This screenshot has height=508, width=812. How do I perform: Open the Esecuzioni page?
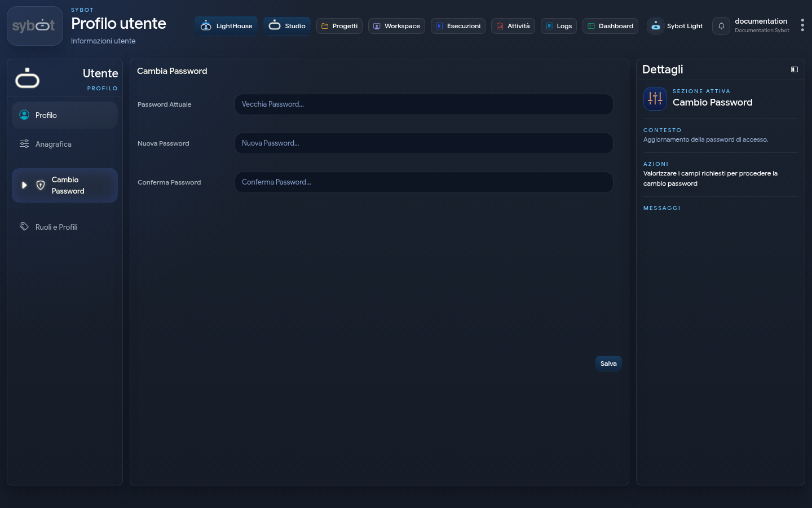(x=458, y=26)
